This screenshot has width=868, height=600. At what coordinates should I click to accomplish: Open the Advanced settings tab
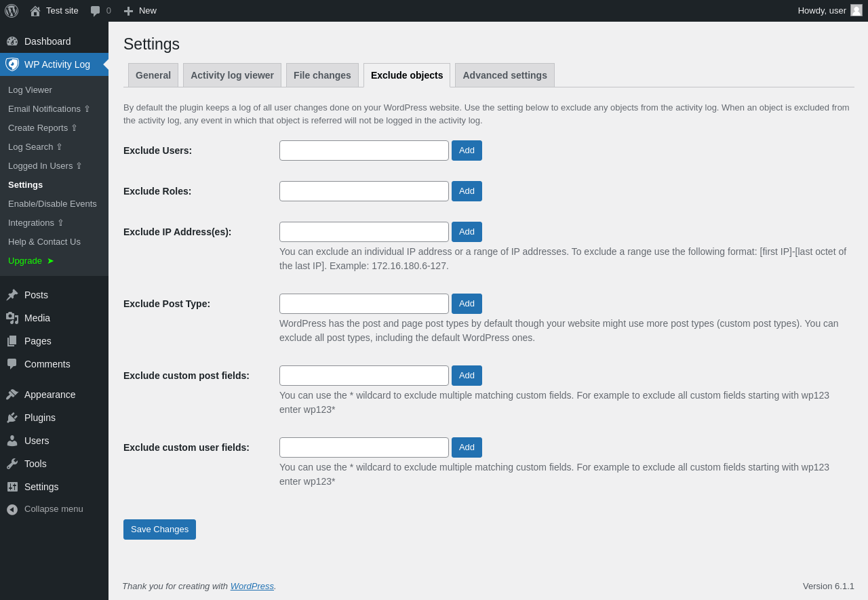click(505, 75)
